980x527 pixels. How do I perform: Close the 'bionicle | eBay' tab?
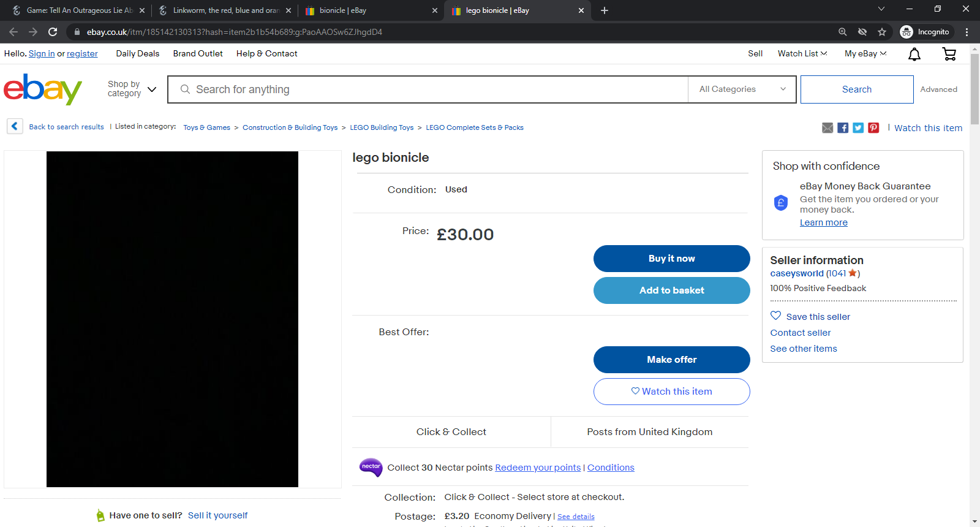tap(435, 10)
